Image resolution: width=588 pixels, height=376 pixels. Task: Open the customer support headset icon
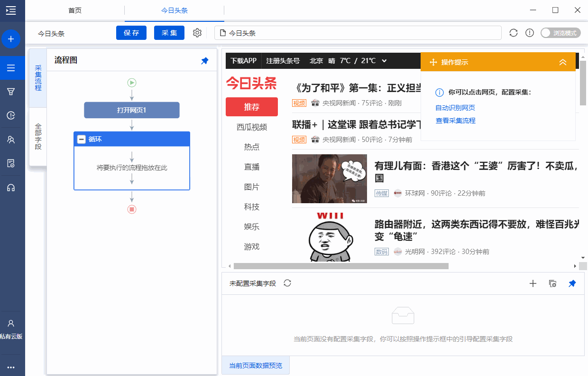pos(11,188)
